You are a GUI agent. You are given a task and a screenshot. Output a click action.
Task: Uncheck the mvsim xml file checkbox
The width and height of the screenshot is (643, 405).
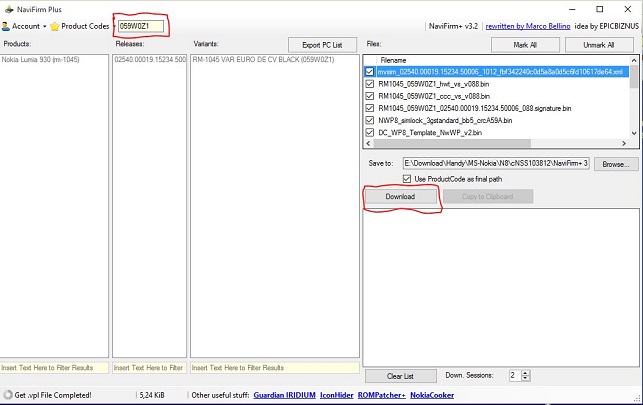(x=370, y=72)
